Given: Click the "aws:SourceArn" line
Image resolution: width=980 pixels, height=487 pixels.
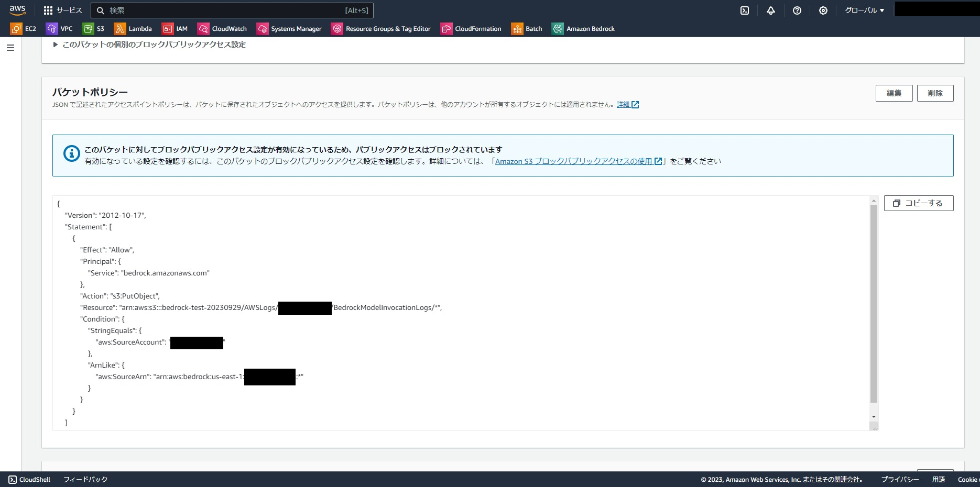Looking at the screenshot, I should pos(200,377).
